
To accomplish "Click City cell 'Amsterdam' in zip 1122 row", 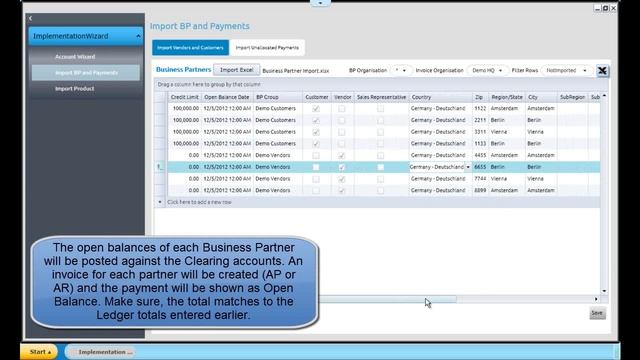I will [x=541, y=109].
